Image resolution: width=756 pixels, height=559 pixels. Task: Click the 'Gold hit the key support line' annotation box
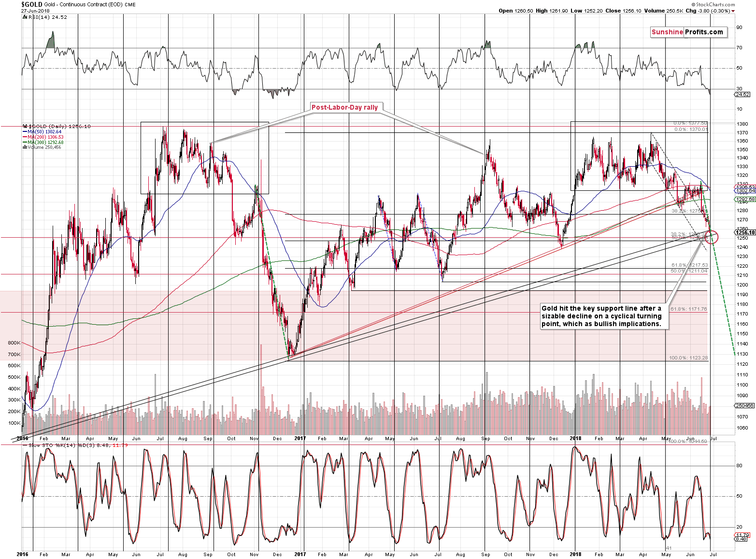tap(604, 316)
